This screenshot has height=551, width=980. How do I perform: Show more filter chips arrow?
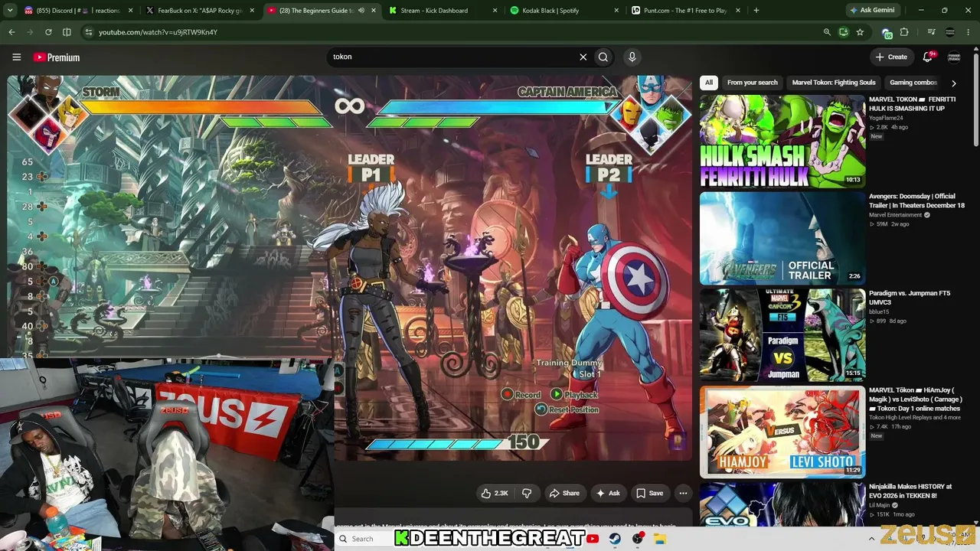click(953, 83)
